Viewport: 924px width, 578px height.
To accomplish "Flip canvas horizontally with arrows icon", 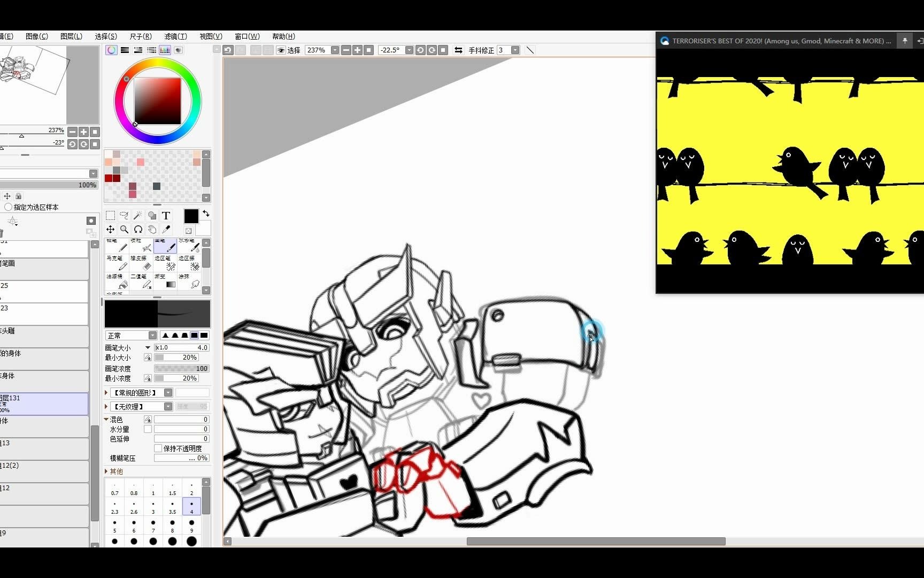I will (458, 50).
